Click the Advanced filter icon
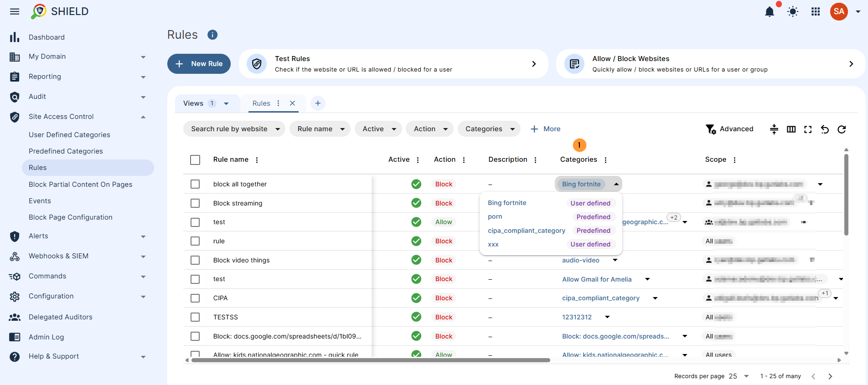 click(711, 129)
